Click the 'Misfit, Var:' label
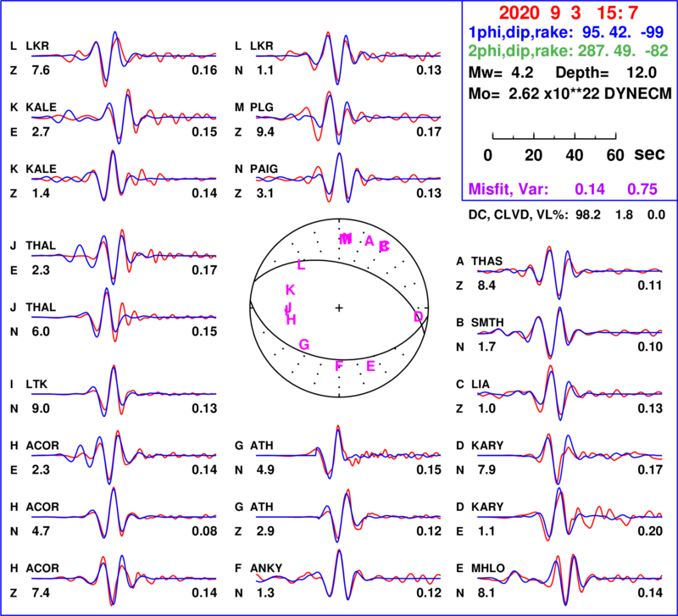 click(508, 189)
